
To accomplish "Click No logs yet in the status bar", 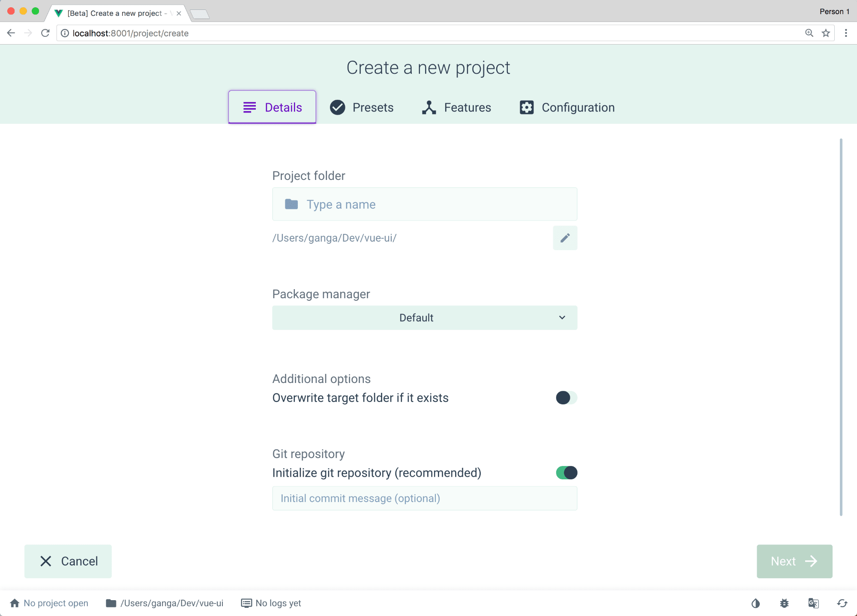I will coord(278,603).
